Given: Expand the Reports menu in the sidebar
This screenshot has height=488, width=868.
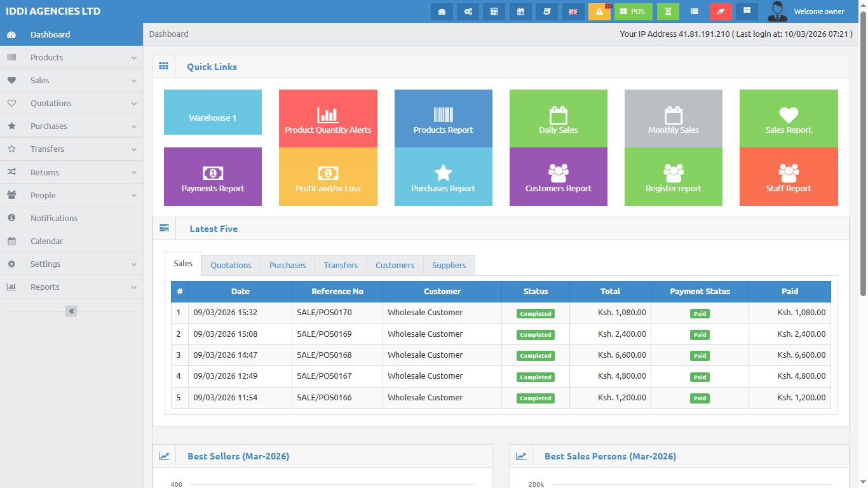Looking at the screenshot, I should (71, 287).
